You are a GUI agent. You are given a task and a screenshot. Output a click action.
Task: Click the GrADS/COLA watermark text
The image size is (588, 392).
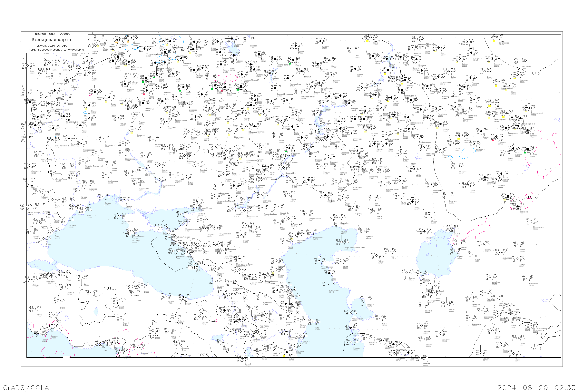26,387
